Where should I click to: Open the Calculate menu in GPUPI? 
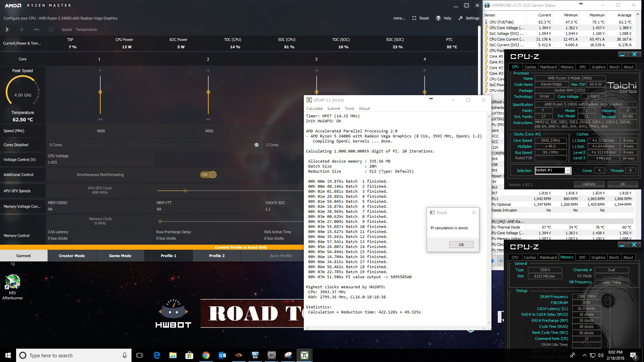click(314, 109)
